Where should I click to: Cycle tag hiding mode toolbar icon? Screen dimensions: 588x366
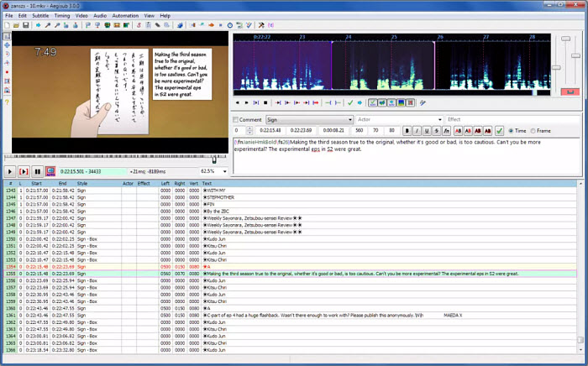tap(270, 25)
